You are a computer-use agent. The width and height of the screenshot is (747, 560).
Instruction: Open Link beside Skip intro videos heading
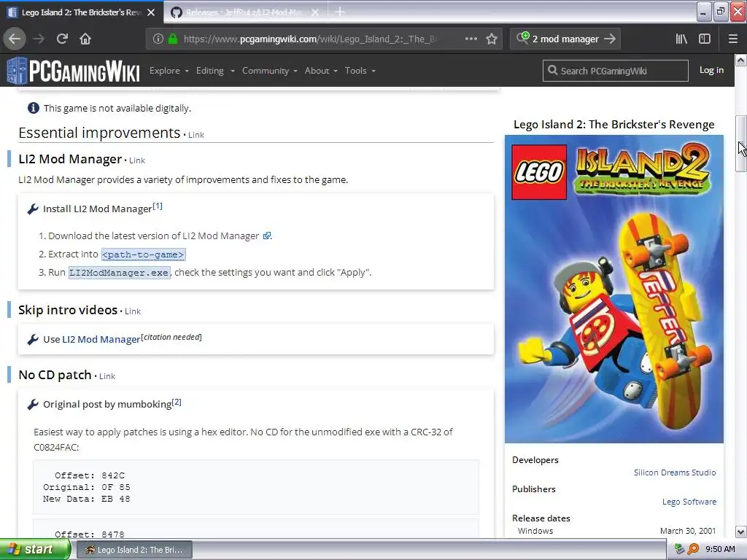tap(133, 311)
